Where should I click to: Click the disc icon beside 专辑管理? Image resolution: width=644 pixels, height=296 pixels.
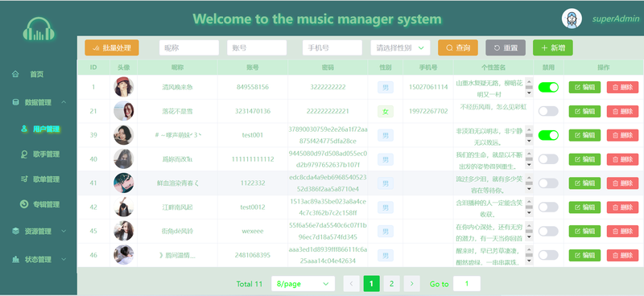(24, 204)
